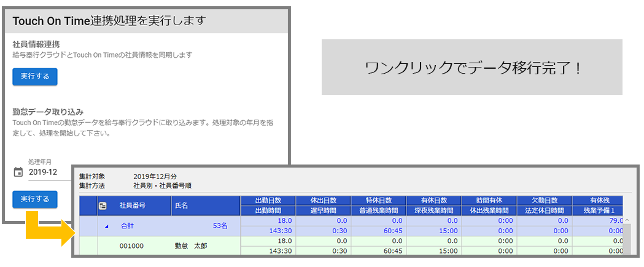Click the 休出残業時間 sub-header
Viewport: 644px width, 267px height.
coord(489,211)
